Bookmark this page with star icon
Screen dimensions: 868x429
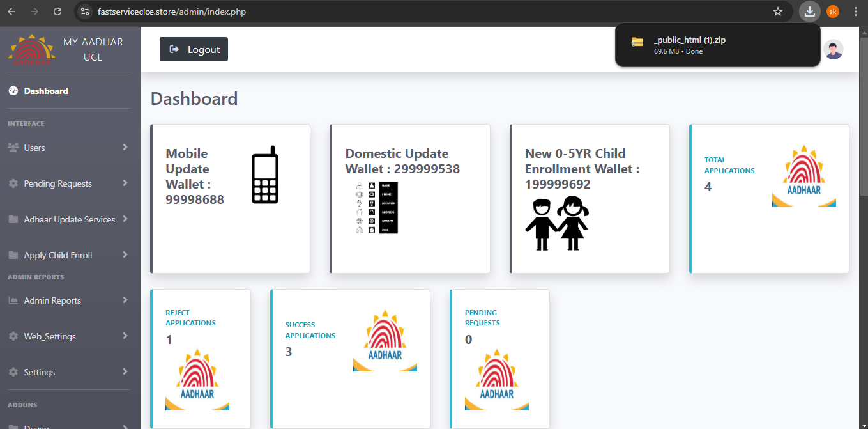point(777,12)
